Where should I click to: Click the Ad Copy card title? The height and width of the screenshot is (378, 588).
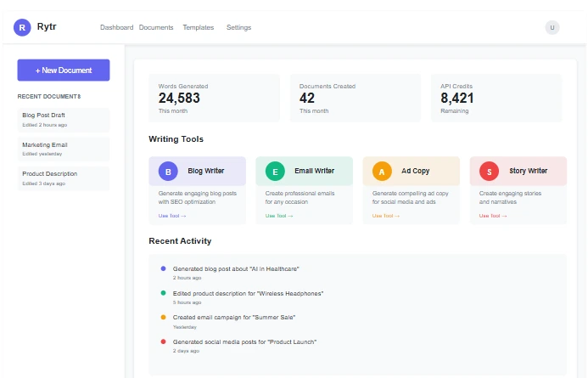click(x=415, y=171)
